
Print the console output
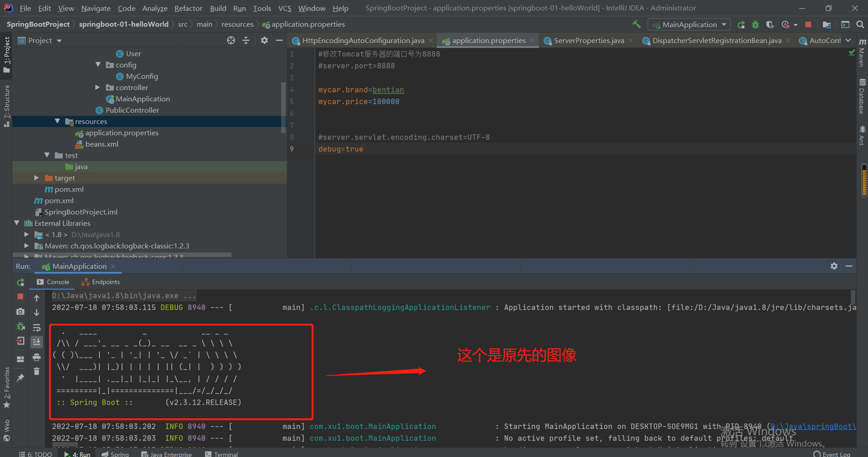(37, 357)
